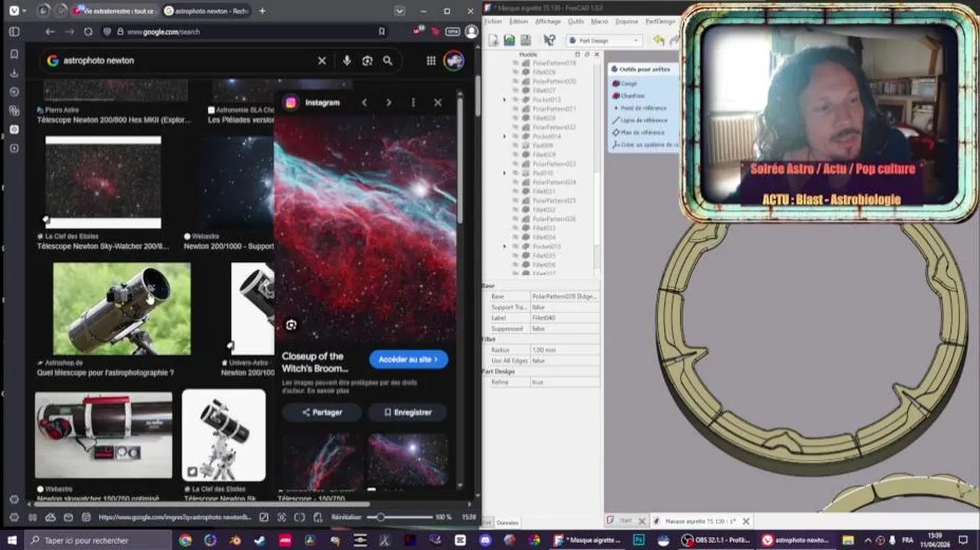Open Discord from the taskbar
Viewport: 980px width, 550px height.
click(x=484, y=540)
